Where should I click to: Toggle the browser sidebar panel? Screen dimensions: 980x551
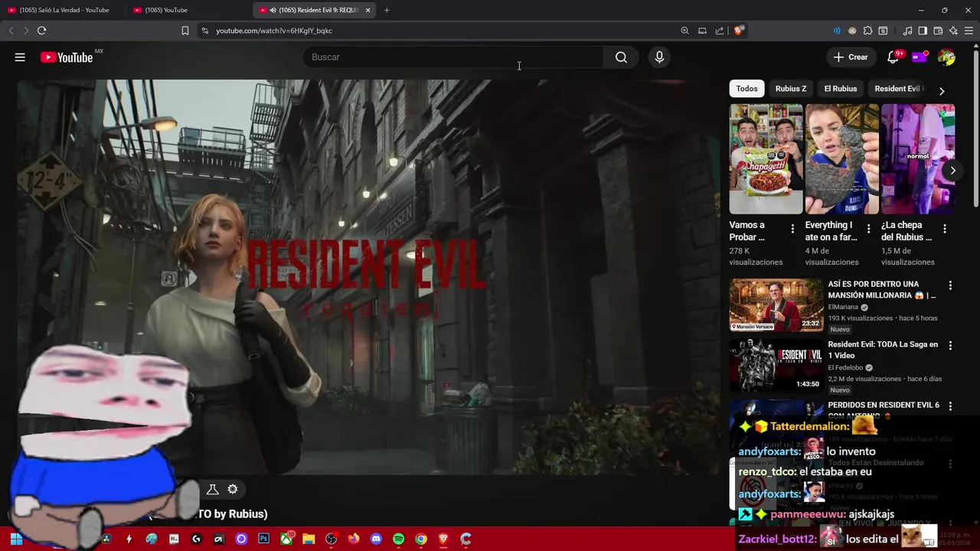coord(923,31)
